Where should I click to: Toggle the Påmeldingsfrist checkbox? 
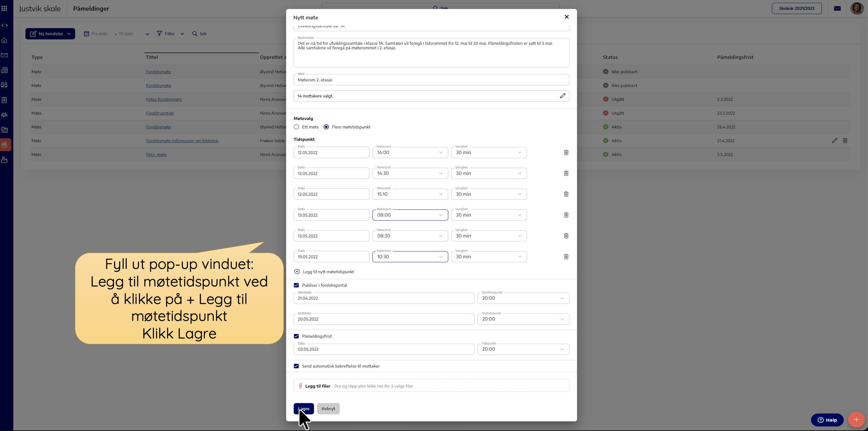[x=296, y=336]
